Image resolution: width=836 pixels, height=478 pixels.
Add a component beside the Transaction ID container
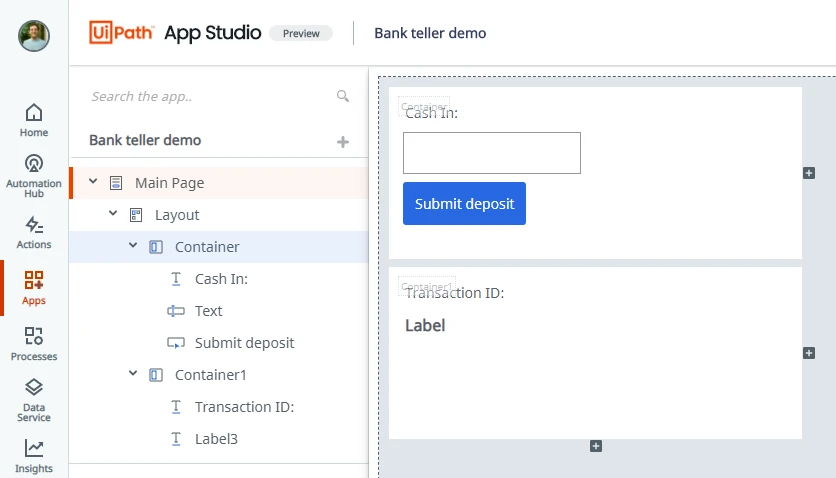click(809, 353)
